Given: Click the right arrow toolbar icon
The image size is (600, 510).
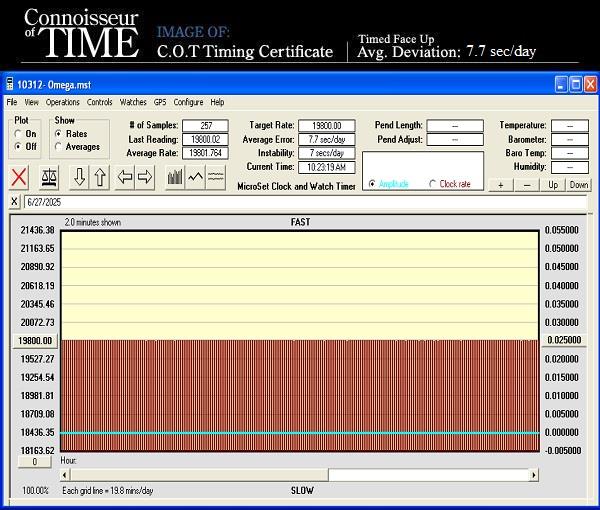Looking at the screenshot, I should click(145, 177).
